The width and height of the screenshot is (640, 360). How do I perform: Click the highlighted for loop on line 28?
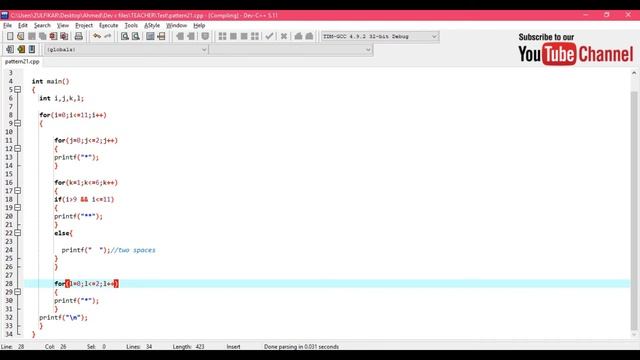point(87,283)
